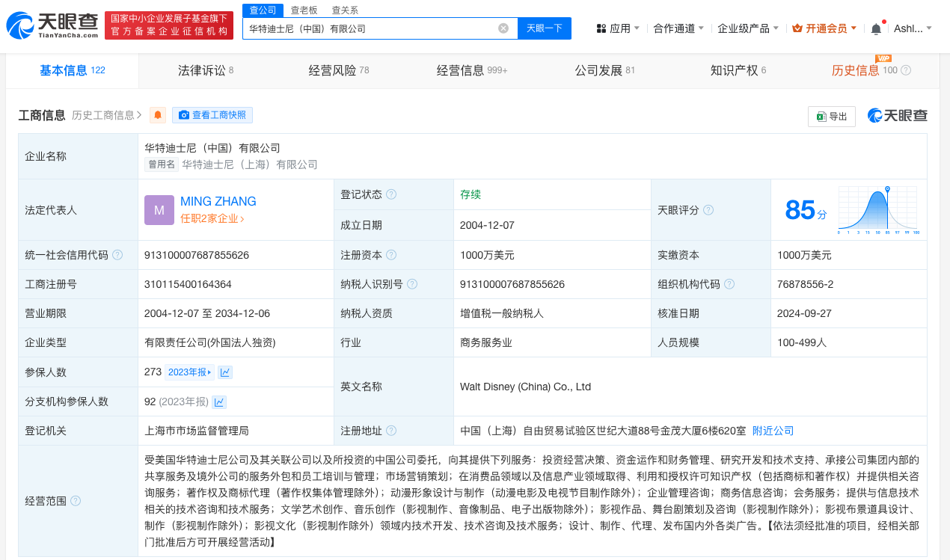Click help icon next to 统一社会信用代码
The width and height of the screenshot is (950, 560).
click(x=117, y=255)
